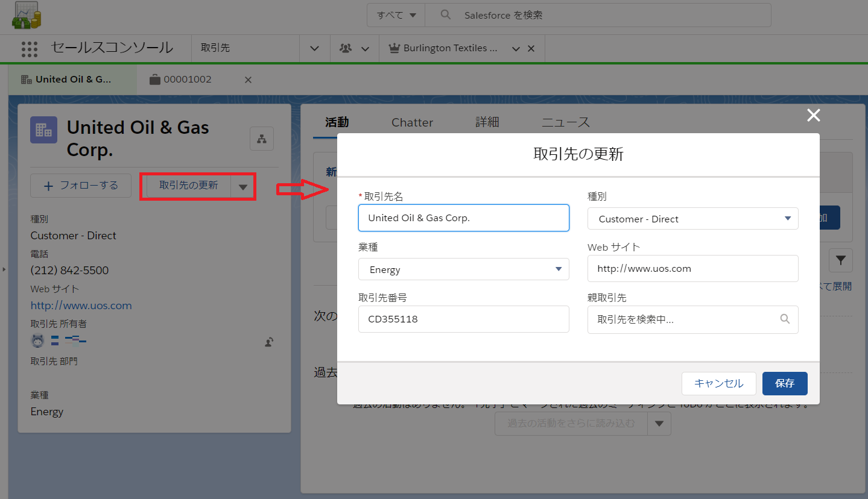The image size is (868, 499).
Task: Open the http://www.uos.com link
Action: coord(81,306)
